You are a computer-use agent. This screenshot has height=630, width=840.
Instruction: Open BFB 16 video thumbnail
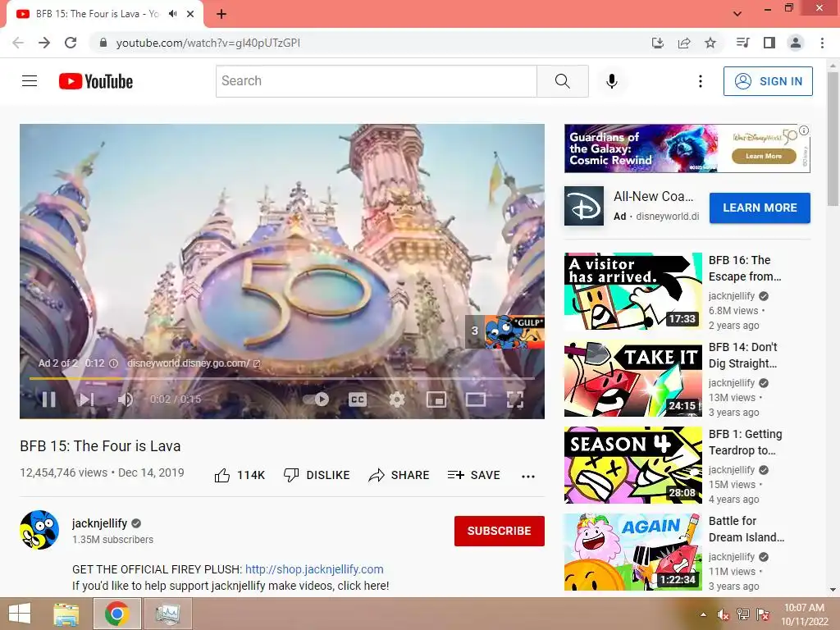tap(632, 291)
